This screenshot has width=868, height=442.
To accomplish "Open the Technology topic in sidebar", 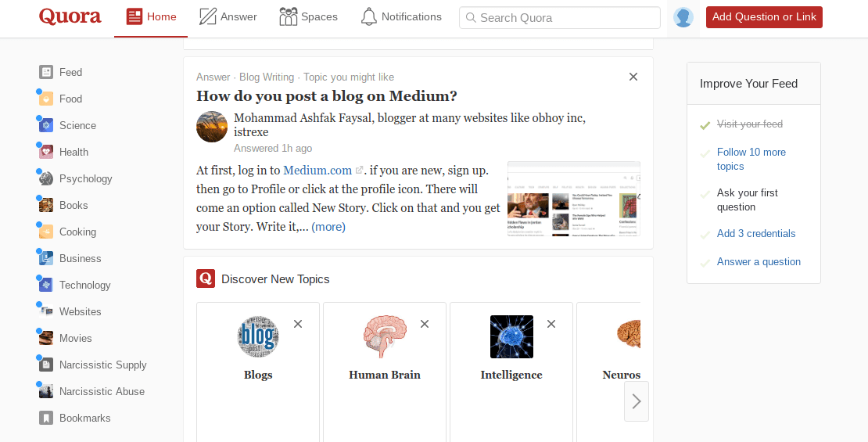I will [x=85, y=285].
